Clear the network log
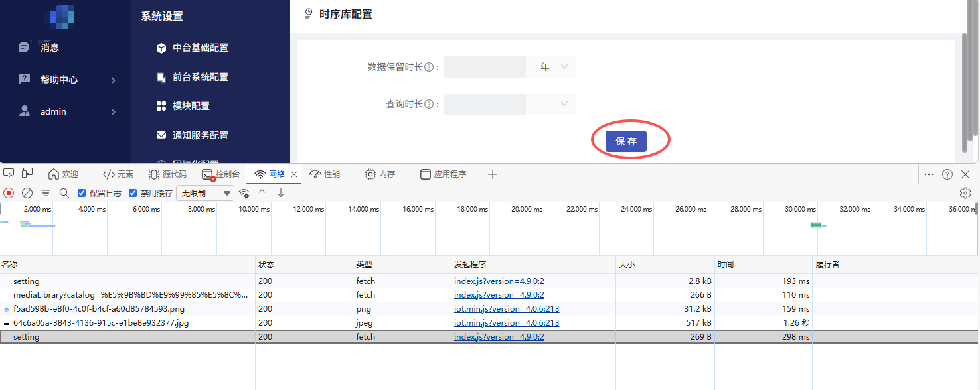Image resolution: width=980 pixels, height=390 pixels. pyautogui.click(x=27, y=193)
